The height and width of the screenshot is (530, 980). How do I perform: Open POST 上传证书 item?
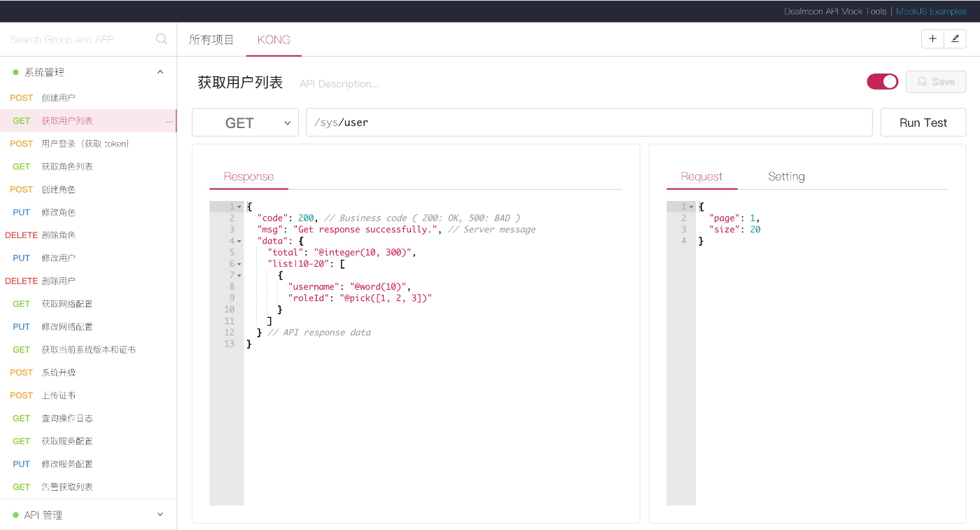[88, 396]
